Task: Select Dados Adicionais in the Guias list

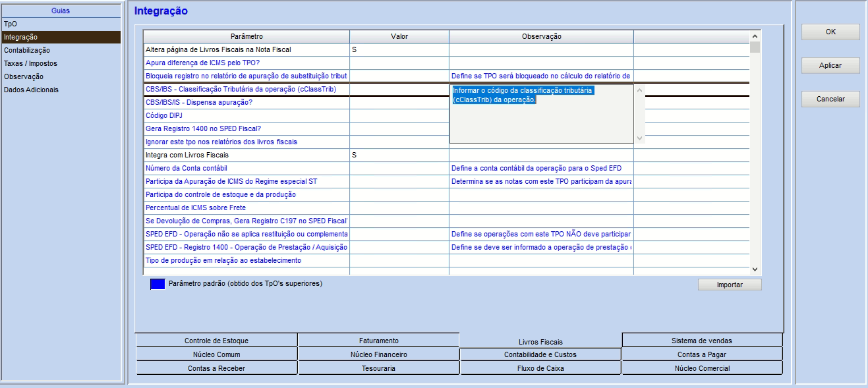Action: click(31, 90)
